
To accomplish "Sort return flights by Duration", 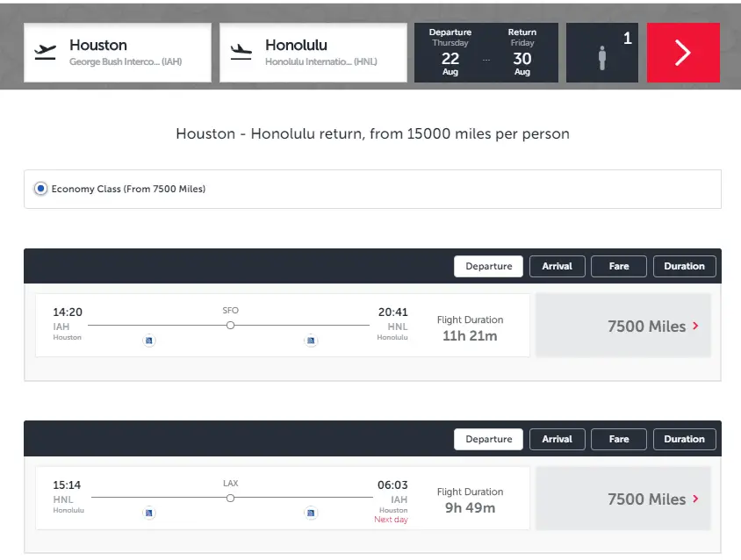I will click(684, 439).
